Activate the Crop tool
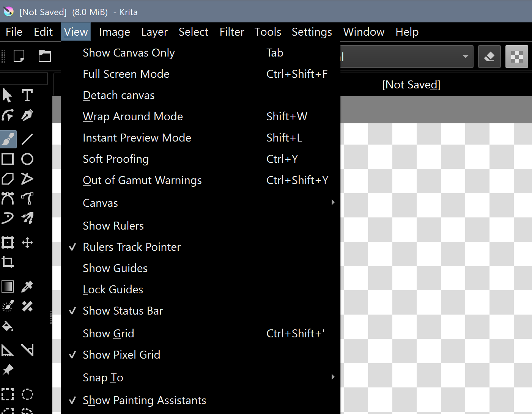Viewport: 532px width, 414px height. 8,262
